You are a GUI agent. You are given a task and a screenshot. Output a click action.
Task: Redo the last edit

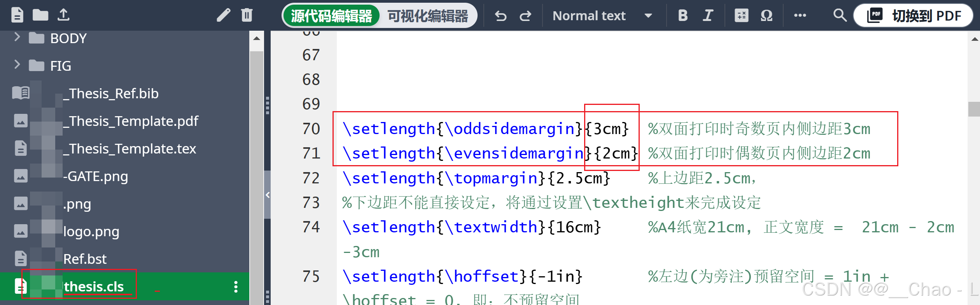coord(525,16)
